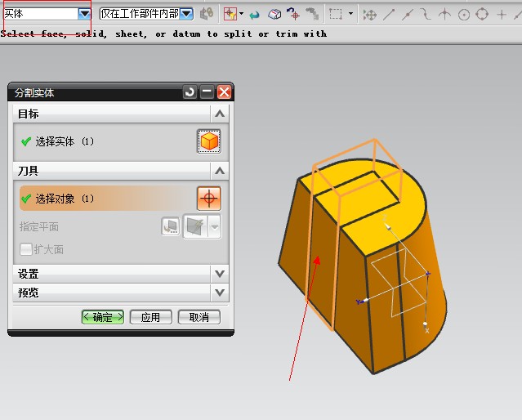Expand the 预览 section

(220, 293)
